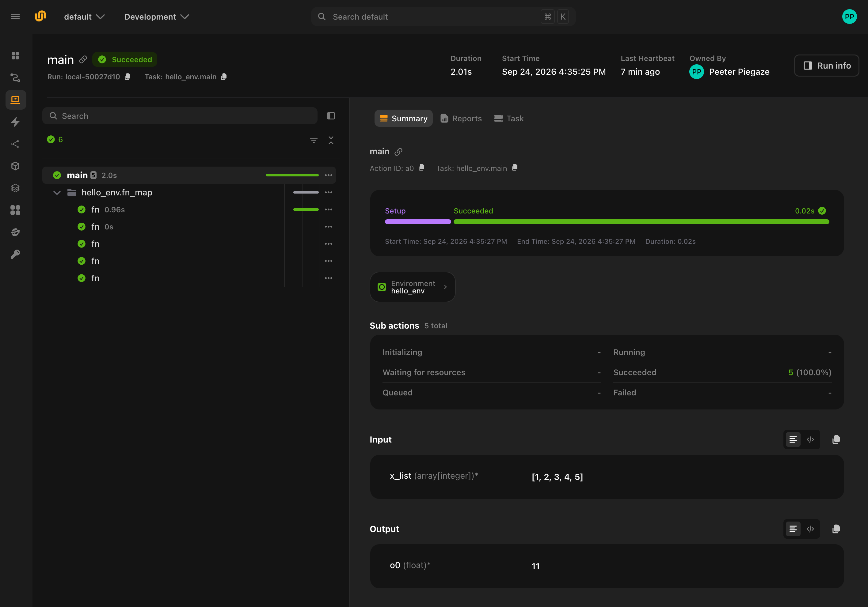Open more options for hello_env.fn_map row
Screen dimensions: 868x607
coord(329,192)
